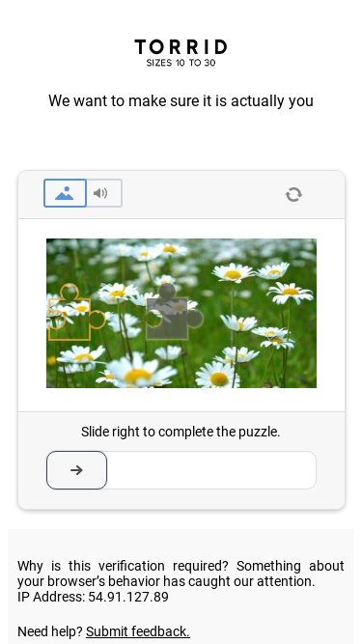Image resolution: width=362 pixels, height=644 pixels.
Task: Click the yellow-centered daisy at top center
Action: pos(169,249)
